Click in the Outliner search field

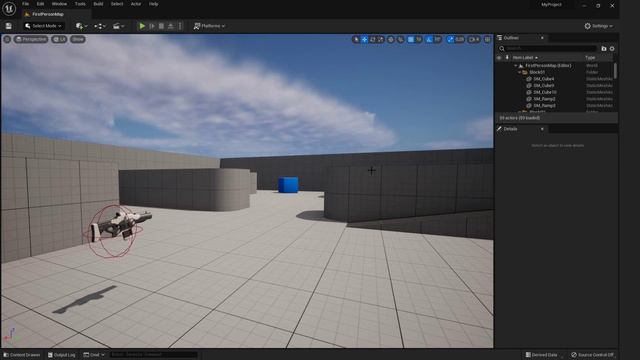click(548, 49)
